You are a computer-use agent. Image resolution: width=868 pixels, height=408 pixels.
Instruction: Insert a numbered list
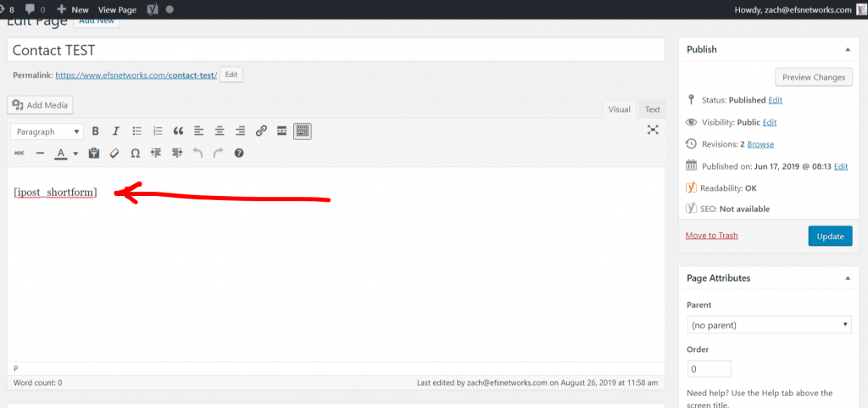coord(158,131)
